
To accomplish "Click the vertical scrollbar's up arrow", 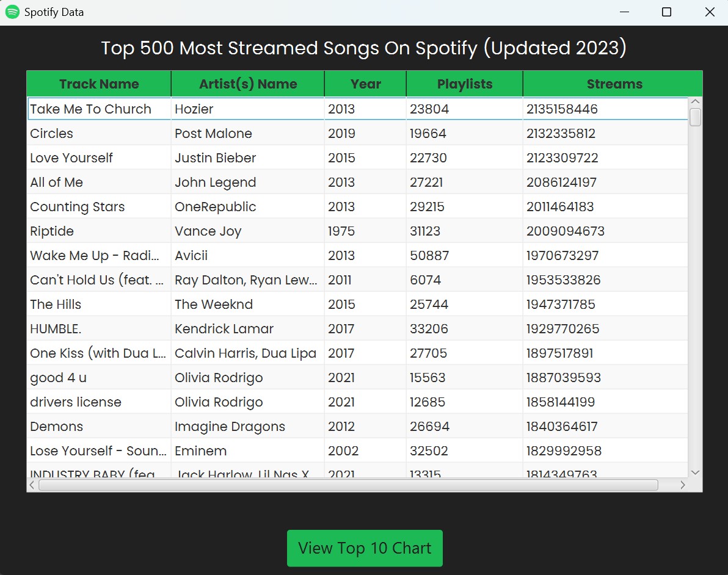I will 695,101.
